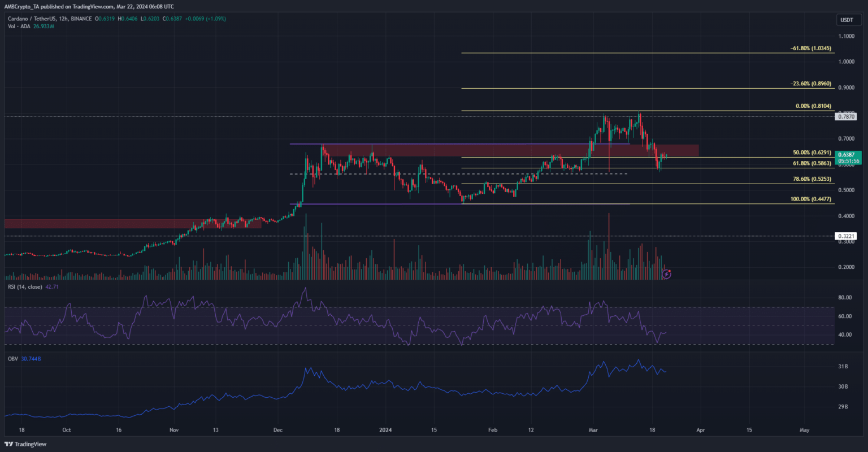868x452 pixels.
Task: Click the 80.00 level on RSI scale
Action: tap(845, 298)
